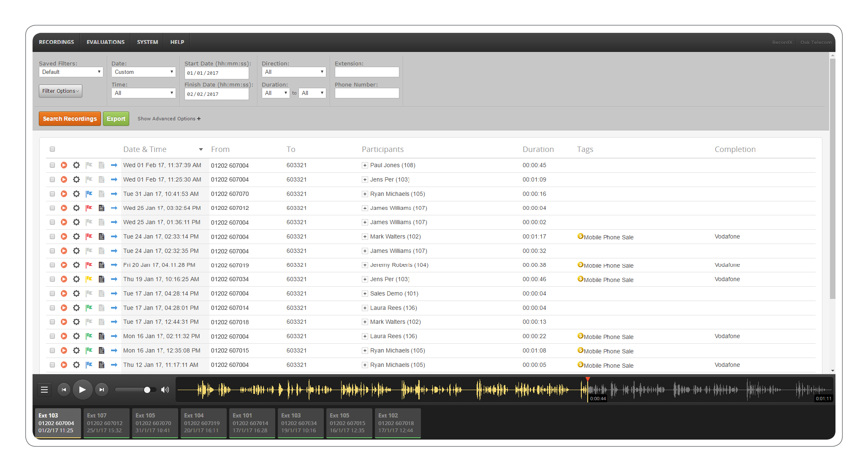
Task: Open the SYSTEM menu
Action: coord(147,42)
